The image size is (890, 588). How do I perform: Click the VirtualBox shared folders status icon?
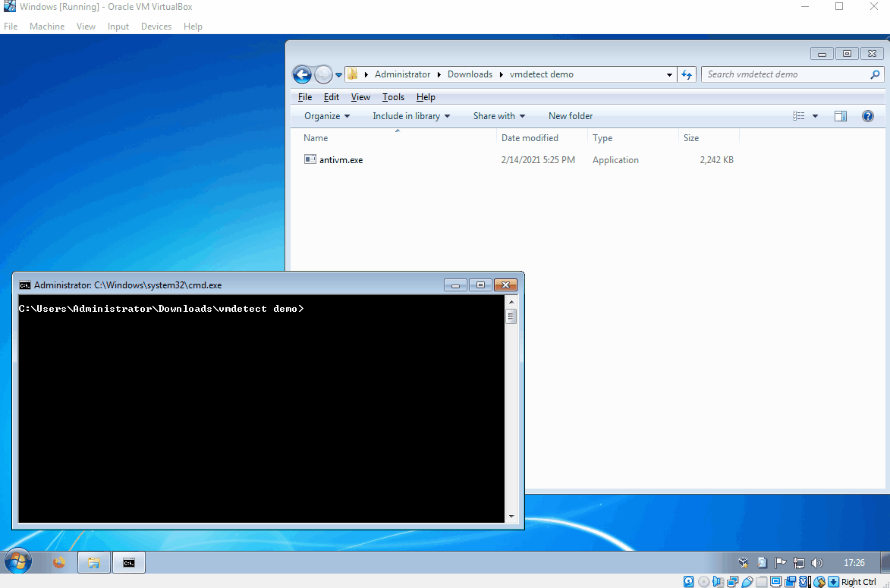pos(762,581)
